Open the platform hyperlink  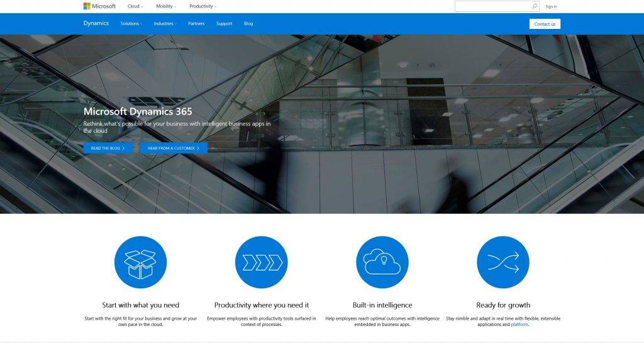pos(519,325)
